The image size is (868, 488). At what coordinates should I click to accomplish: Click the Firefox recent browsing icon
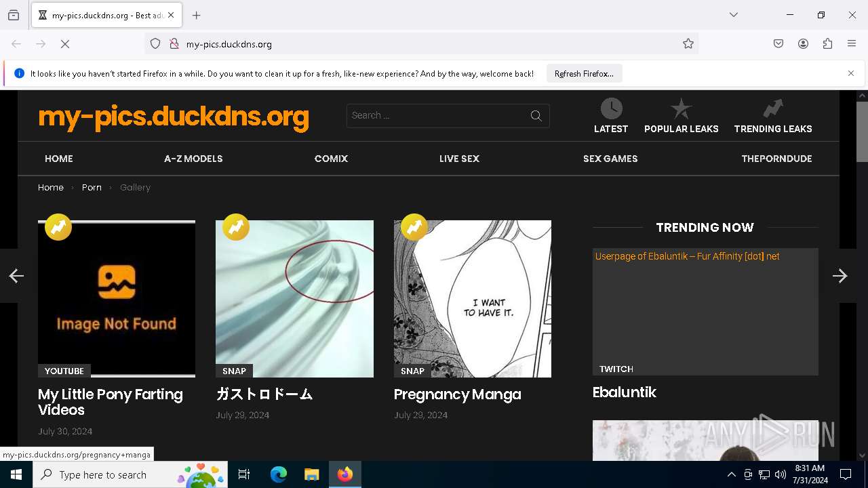click(x=14, y=16)
